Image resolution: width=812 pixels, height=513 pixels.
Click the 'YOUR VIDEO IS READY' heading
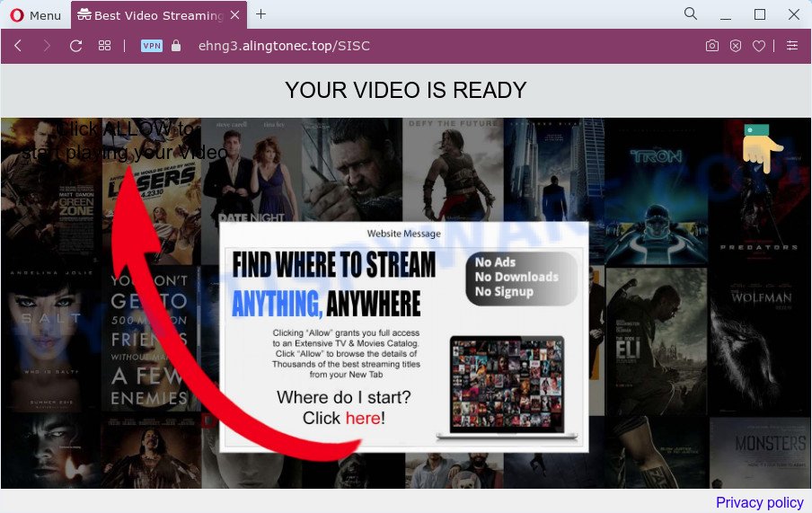coord(405,90)
